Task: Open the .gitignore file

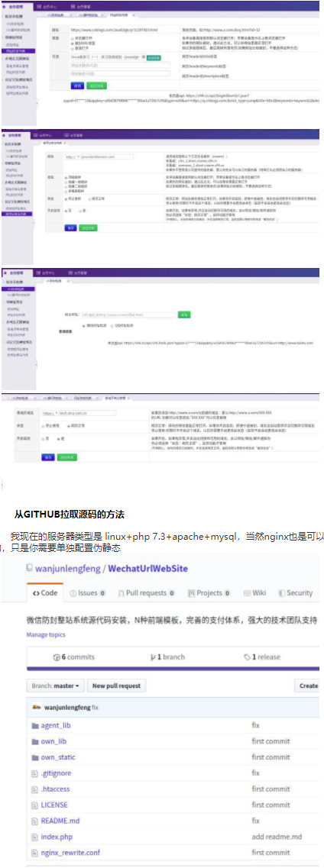Action: (57, 773)
